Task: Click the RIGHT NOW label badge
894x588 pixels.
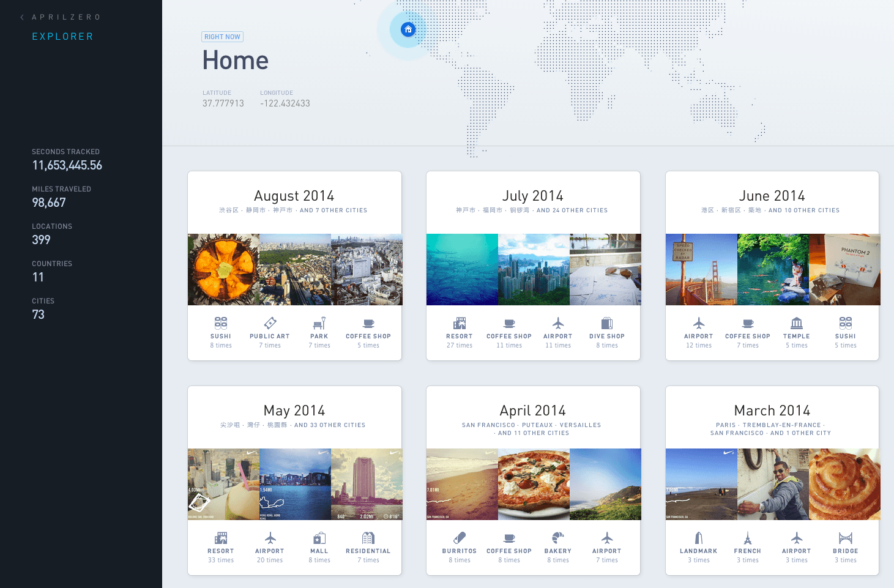Action: pos(222,37)
